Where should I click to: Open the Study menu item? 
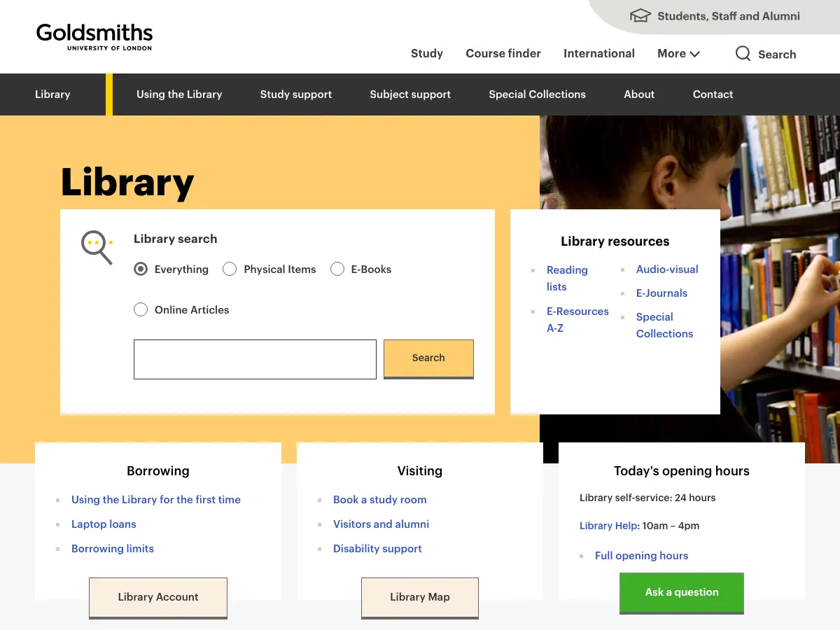pyautogui.click(x=427, y=53)
